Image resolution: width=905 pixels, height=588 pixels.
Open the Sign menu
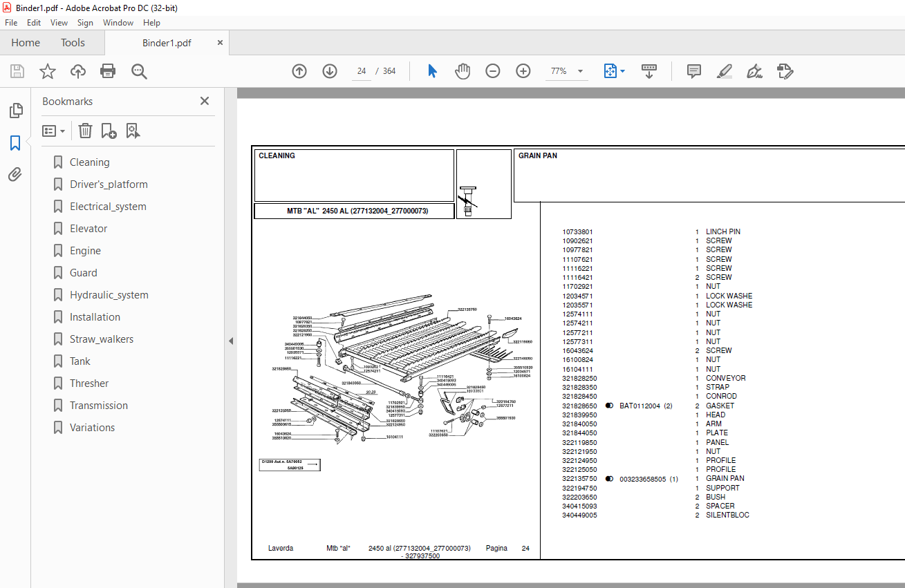(x=85, y=23)
